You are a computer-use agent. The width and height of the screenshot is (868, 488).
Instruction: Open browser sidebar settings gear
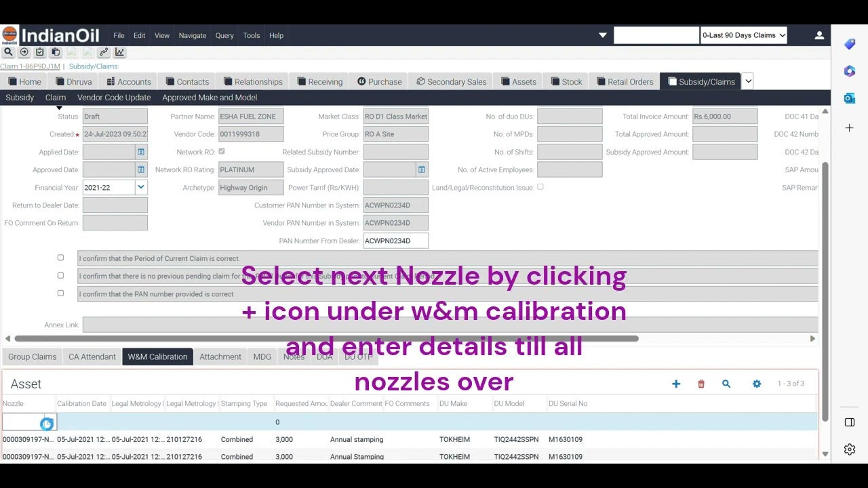(x=850, y=449)
